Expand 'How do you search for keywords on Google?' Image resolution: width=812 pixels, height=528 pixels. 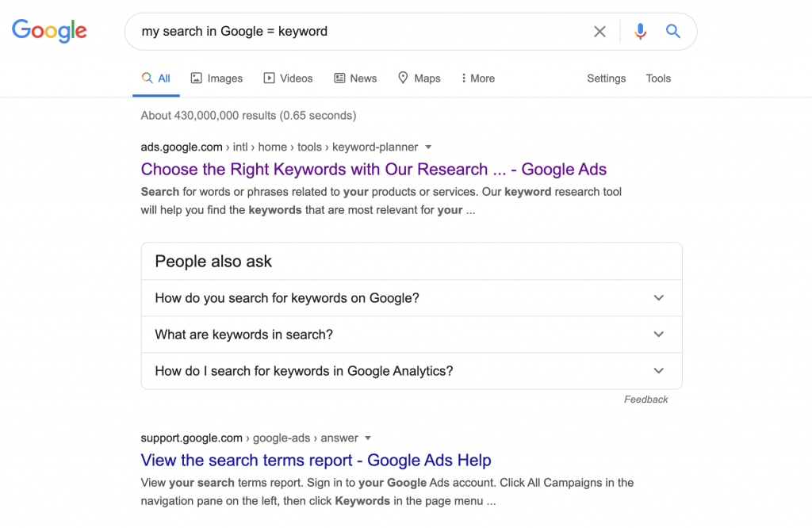click(x=658, y=297)
